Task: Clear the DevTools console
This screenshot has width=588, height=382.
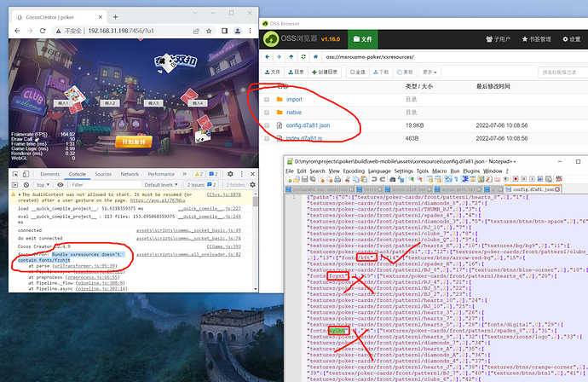Action: [26, 185]
